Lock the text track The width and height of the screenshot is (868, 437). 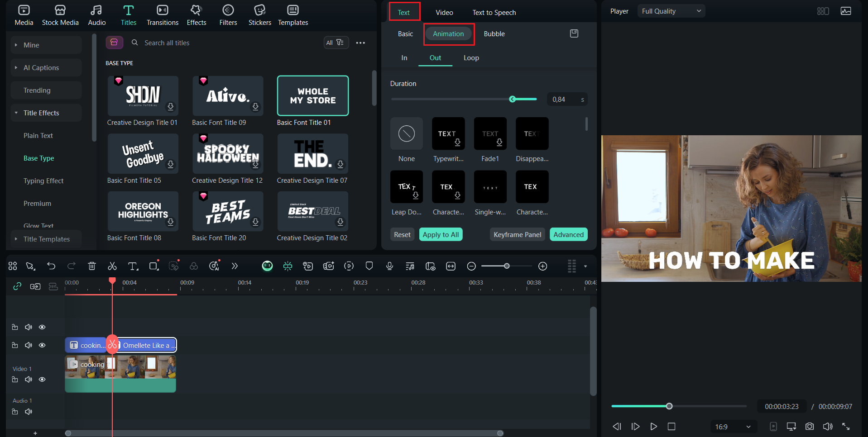pos(15,345)
